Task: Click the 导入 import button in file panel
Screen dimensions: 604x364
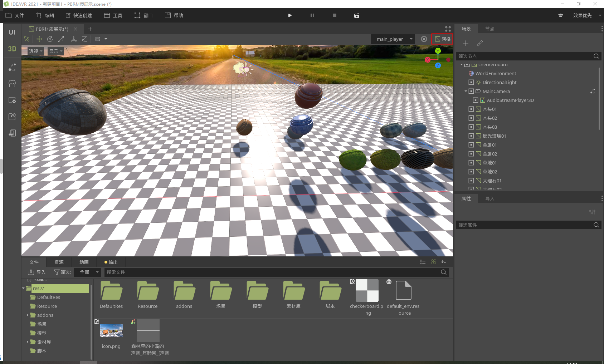Action: click(x=36, y=272)
